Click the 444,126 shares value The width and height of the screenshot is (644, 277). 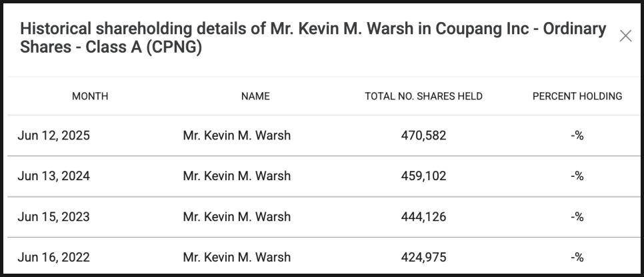[x=423, y=217]
